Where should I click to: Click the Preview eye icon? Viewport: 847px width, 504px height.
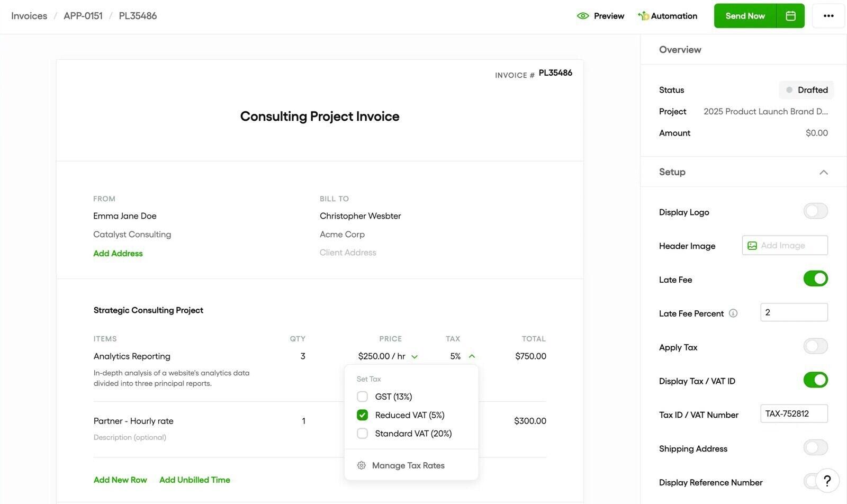(x=583, y=16)
